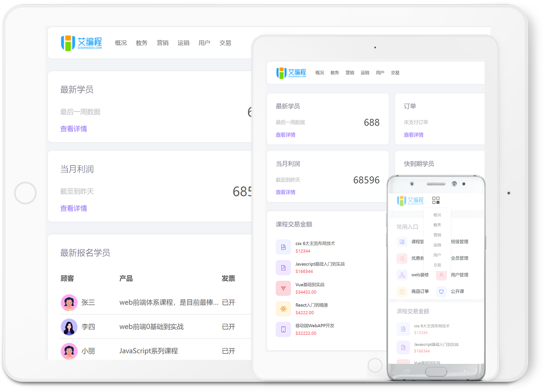Click the 68596 profit value

pyautogui.click(x=367, y=180)
